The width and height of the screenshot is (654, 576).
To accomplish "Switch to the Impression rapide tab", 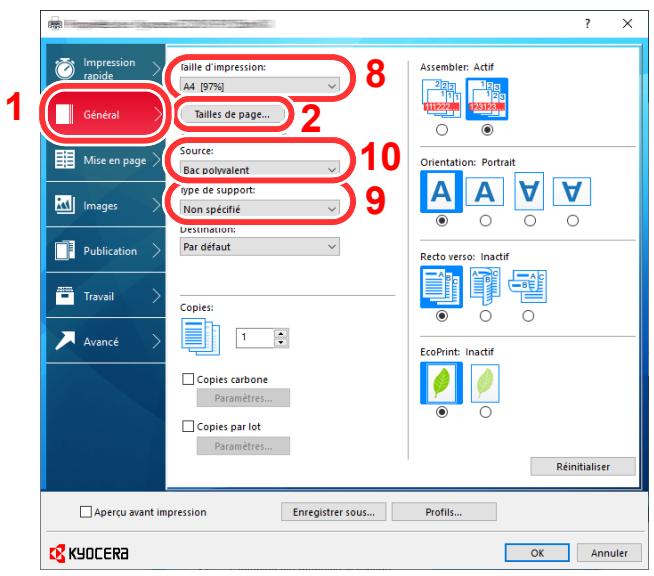I will tap(106, 63).
